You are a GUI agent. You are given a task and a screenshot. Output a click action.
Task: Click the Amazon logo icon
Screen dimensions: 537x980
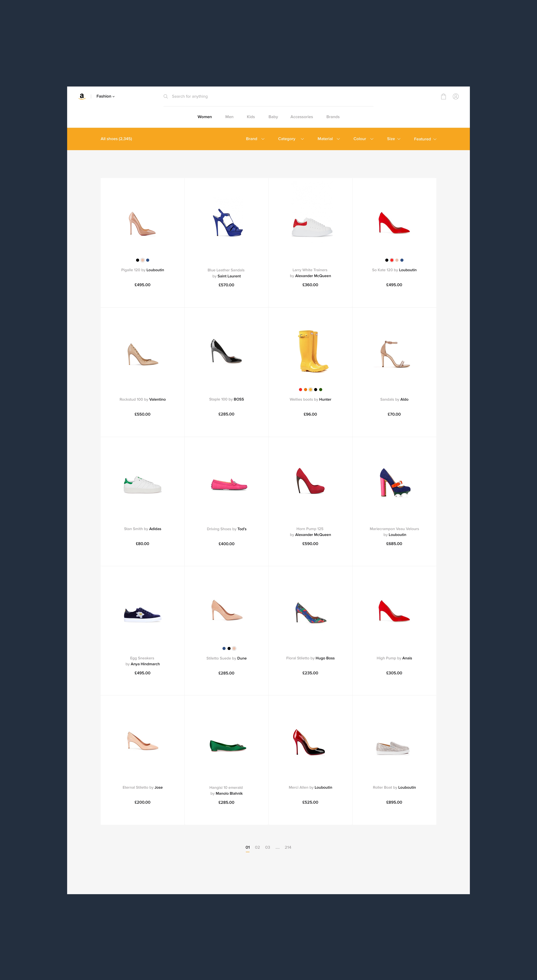(x=82, y=97)
